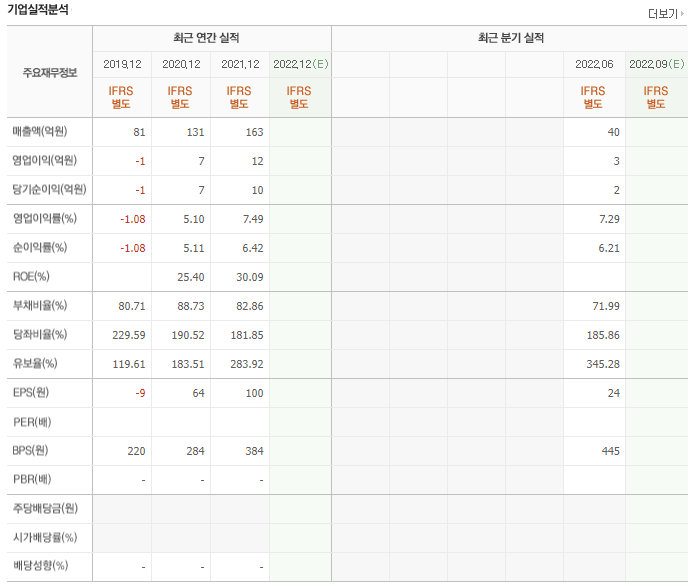Click the 2021.12 column header
This screenshot has width=697, height=586.
click(240, 64)
